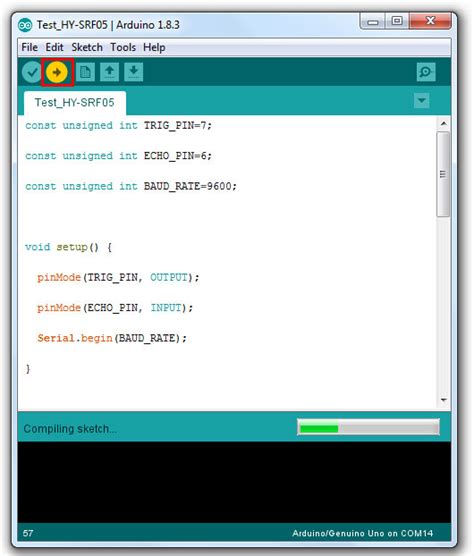Open the Help menu
Screen dimensions: 474x556
click(x=154, y=47)
